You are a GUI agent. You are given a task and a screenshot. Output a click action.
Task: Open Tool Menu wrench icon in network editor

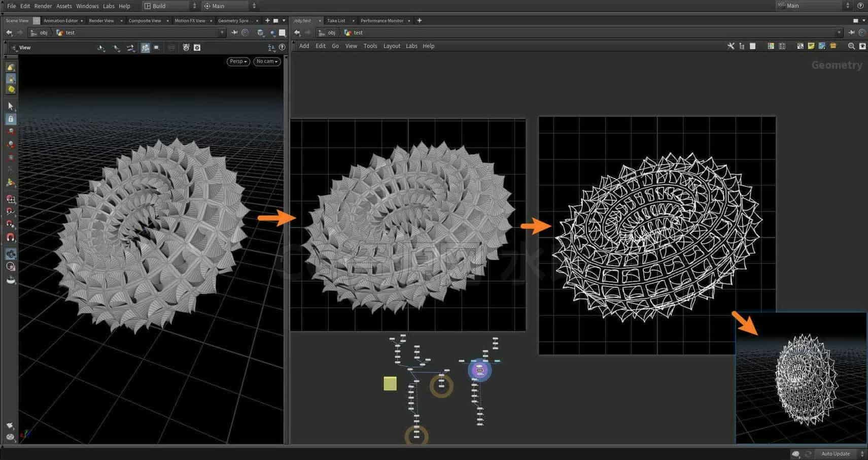731,46
